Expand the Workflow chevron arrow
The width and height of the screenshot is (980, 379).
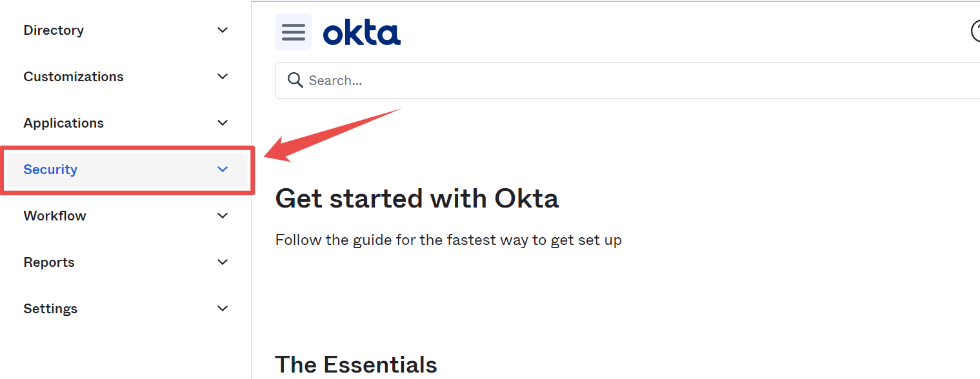[223, 216]
